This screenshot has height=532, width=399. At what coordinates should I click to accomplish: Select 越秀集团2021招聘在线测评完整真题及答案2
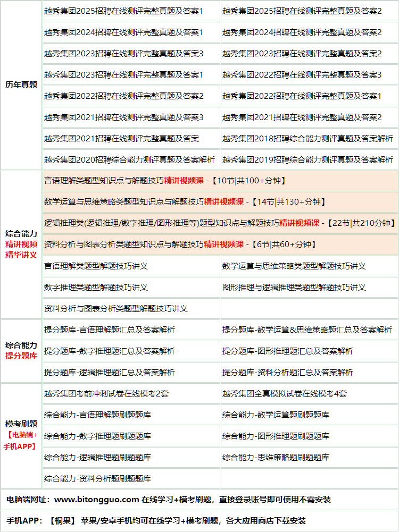pyautogui.click(x=302, y=117)
